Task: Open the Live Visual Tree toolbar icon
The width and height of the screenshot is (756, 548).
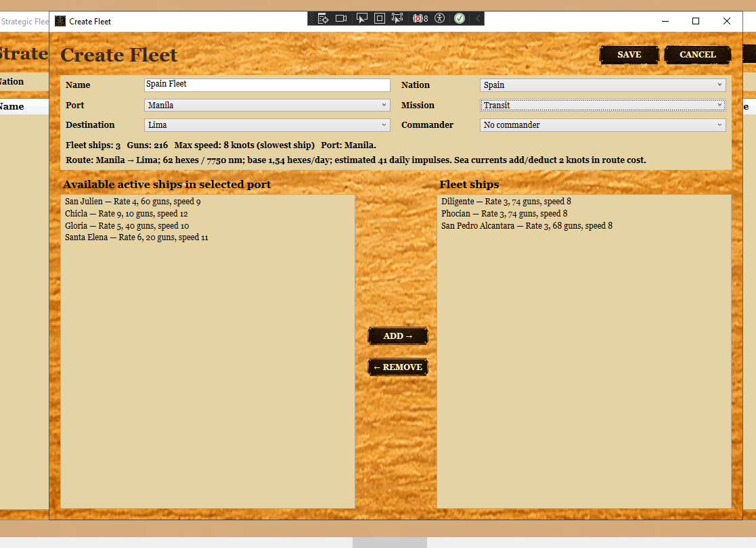Action: pyautogui.click(x=323, y=18)
